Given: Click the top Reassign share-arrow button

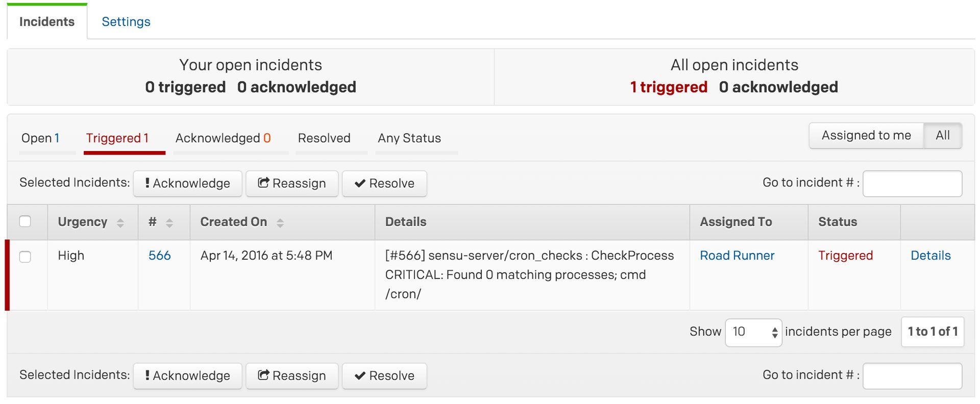Looking at the screenshot, I should pos(292,184).
